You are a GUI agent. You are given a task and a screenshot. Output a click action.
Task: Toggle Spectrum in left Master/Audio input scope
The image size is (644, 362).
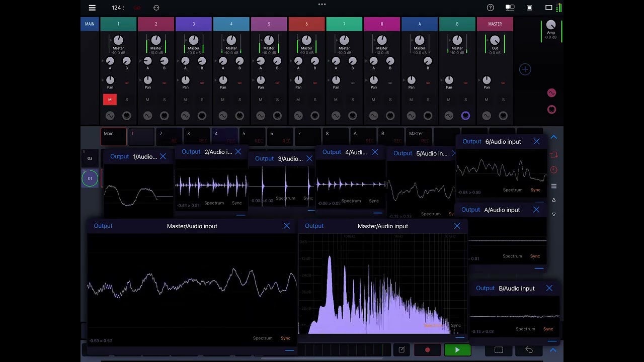263,338
